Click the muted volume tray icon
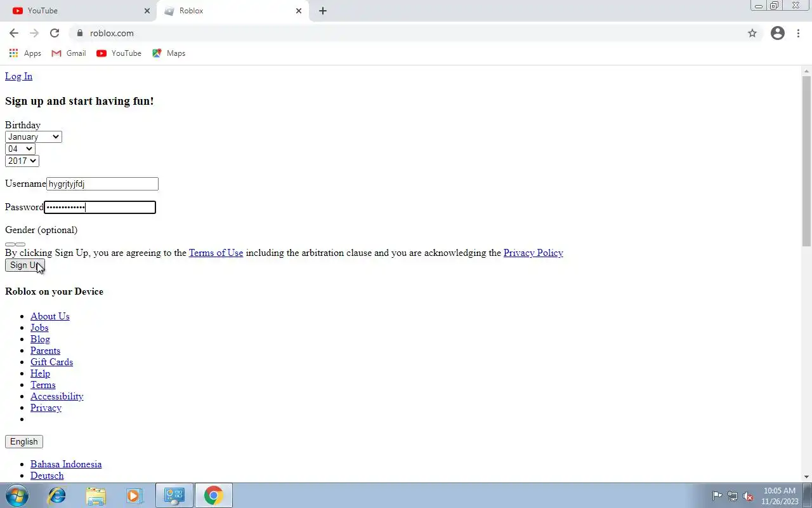This screenshot has width=812, height=508. 749,496
